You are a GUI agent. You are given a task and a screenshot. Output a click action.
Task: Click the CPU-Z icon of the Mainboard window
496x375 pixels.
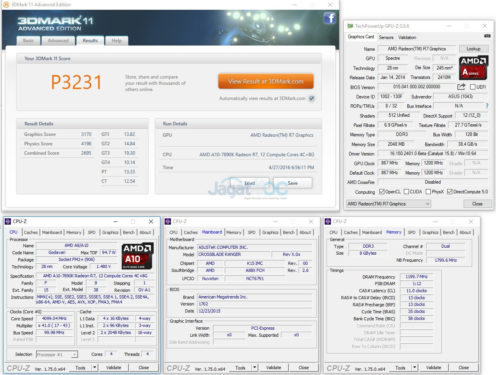pos(168,221)
